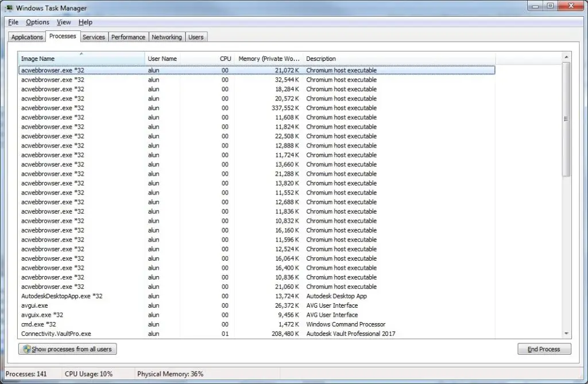The width and height of the screenshot is (588, 384).
Task: Select the cmd.exe *32 process
Action: click(x=257, y=324)
